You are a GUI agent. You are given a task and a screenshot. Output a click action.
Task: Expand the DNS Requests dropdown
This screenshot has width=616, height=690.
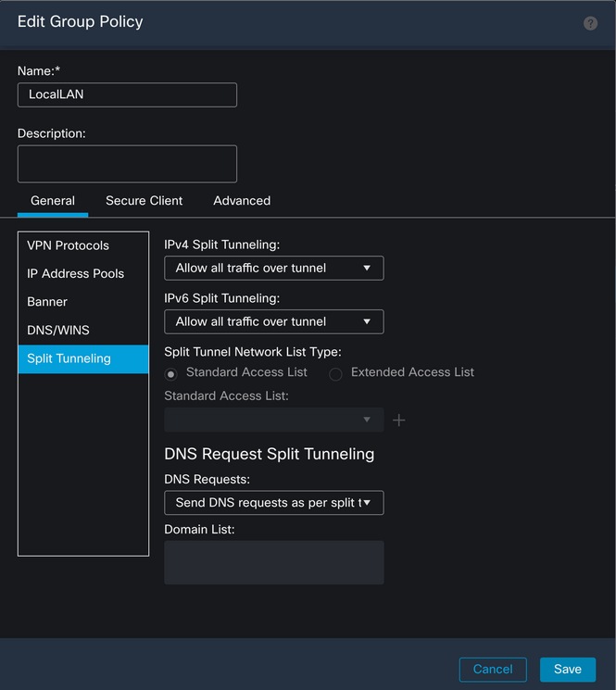tap(273, 503)
